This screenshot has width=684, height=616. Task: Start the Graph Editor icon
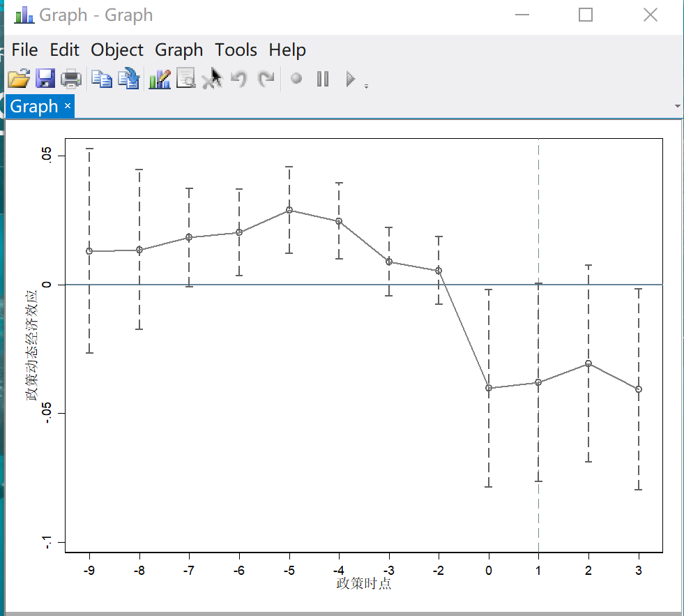(160, 79)
